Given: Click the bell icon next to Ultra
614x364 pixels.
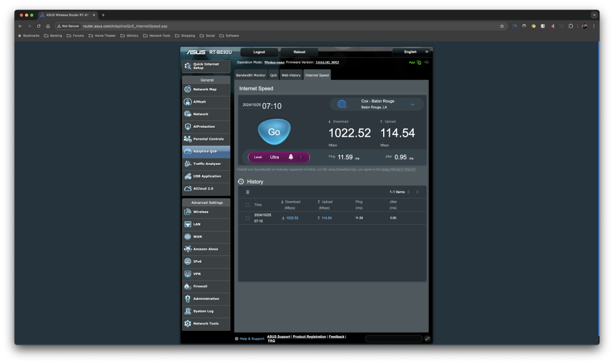Looking at the screenshot, I should click(x=291, y=157).
